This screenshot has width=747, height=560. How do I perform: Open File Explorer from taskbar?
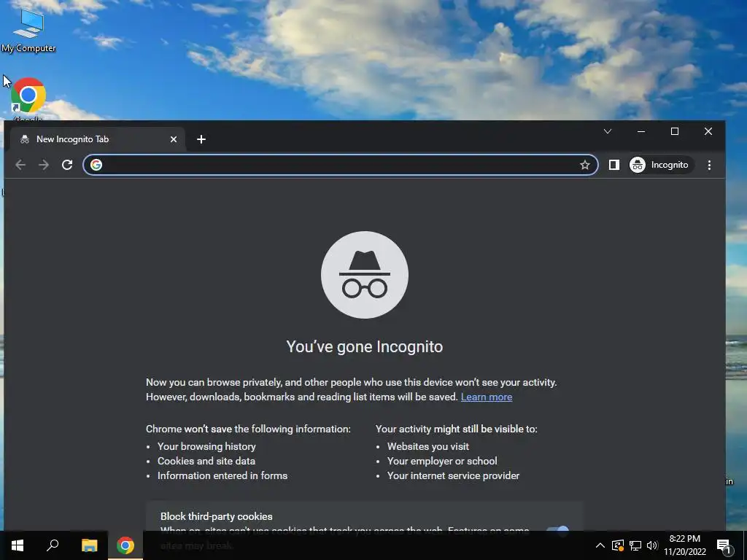point(89,545)
